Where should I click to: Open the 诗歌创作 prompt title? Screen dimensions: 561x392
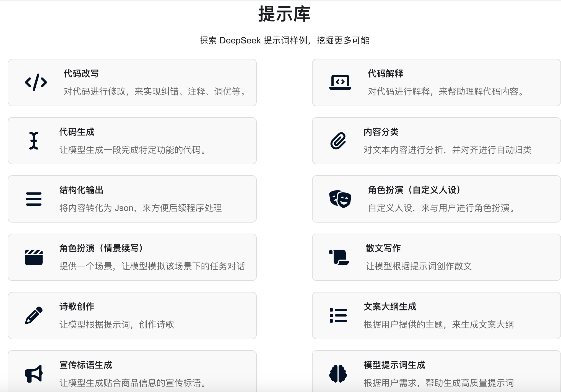click(77, 307)
